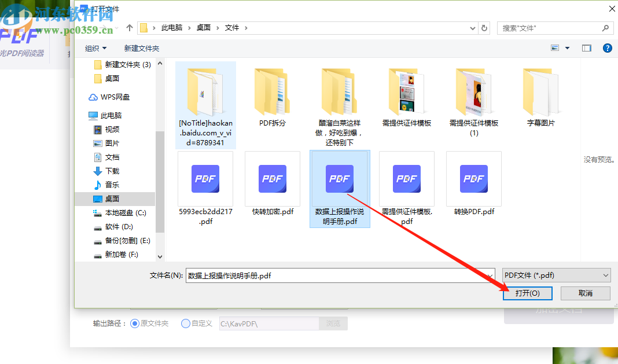Refresh the current folder view

[x=484, y=27]
